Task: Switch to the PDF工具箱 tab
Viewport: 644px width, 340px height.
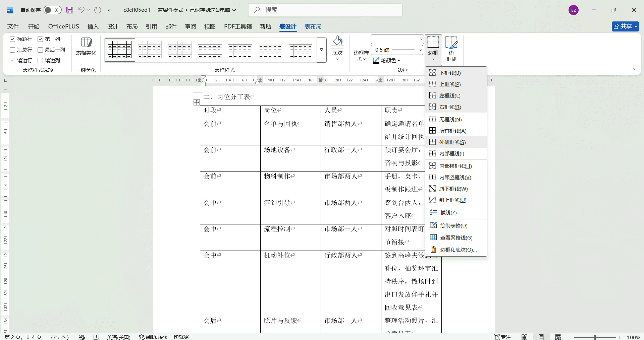Action: pyautogui.click(x=238, y=26)
